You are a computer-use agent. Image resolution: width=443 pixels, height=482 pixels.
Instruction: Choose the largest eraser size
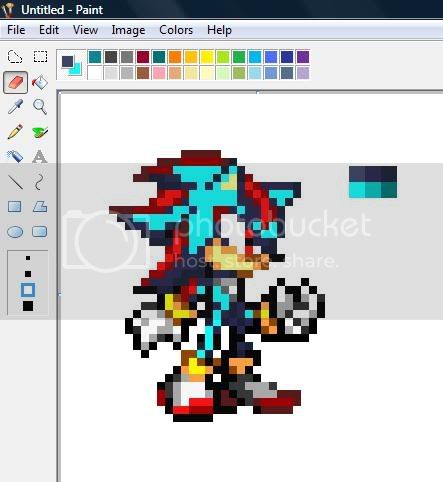tap(28, 306)
